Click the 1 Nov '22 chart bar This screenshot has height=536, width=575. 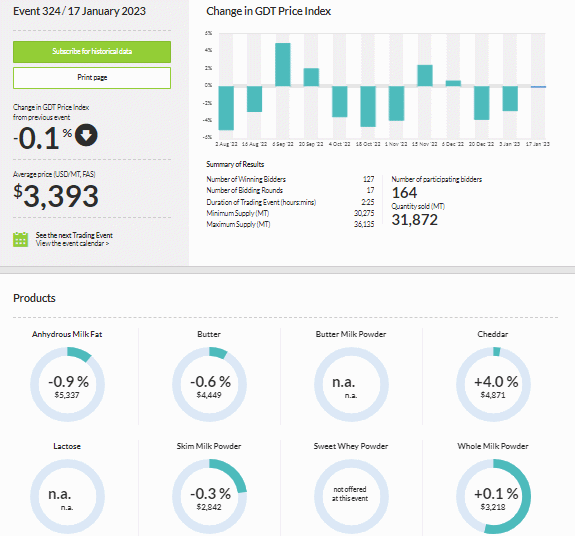396,103
